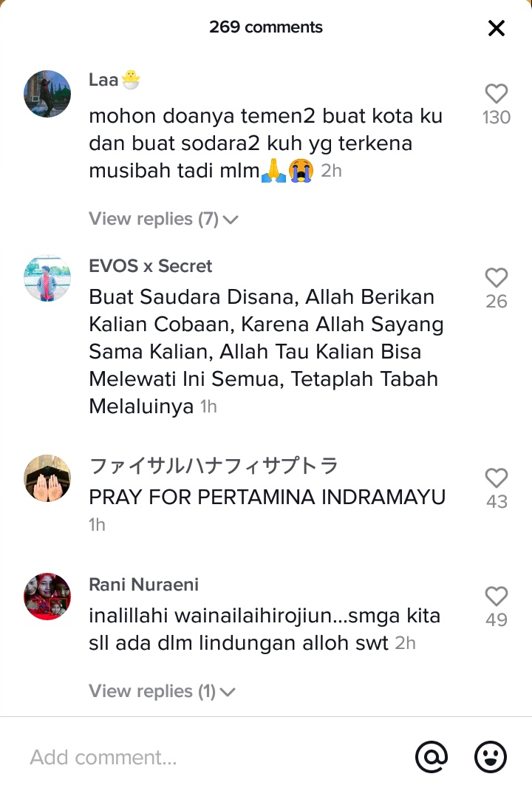Image resolution: width=532 pixels, height=788 pixels.
Task: Click the username EVOS x Secret
Action: coord(151,266)
